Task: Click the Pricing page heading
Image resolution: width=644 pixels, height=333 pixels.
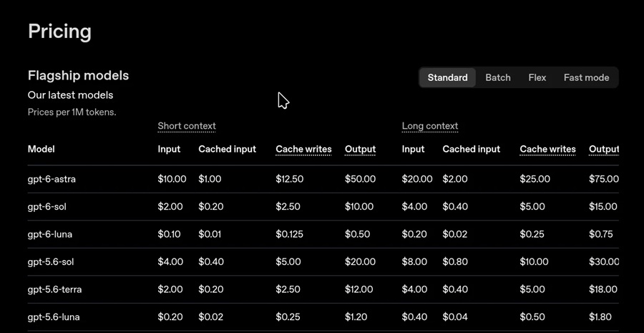Action: [x=59, y=32]
